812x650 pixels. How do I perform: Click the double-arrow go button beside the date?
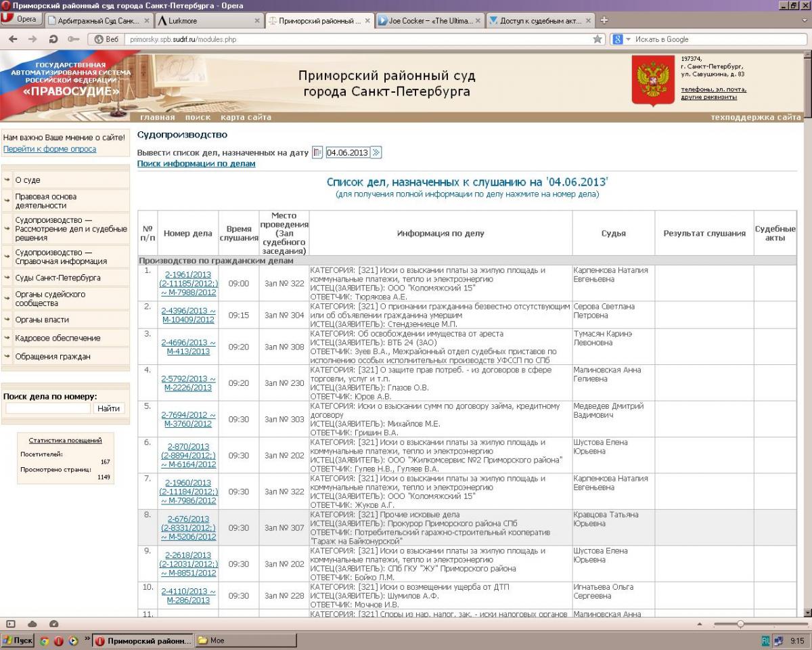coord(377,152)
